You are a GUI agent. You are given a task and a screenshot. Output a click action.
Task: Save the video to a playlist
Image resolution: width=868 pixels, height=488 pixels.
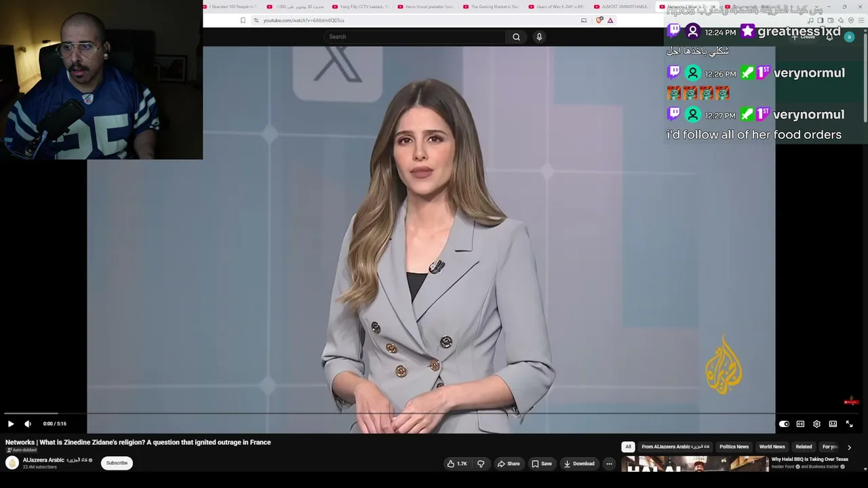coord(541,464)
